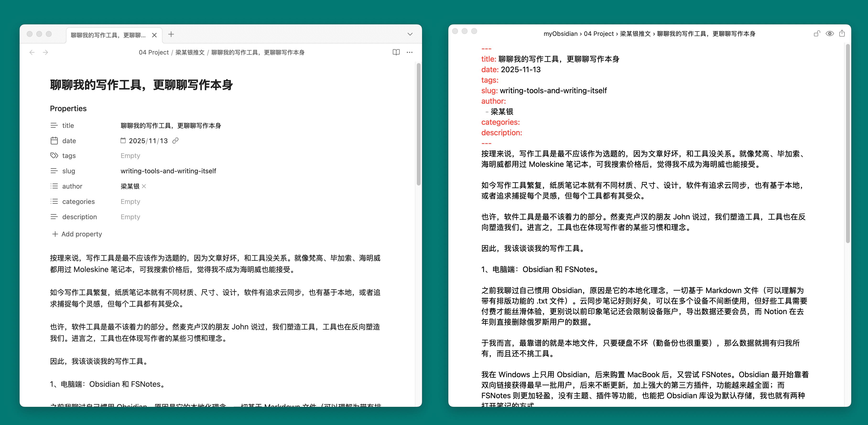
Task: Click the author property list icon
Action: coord(54,186)
